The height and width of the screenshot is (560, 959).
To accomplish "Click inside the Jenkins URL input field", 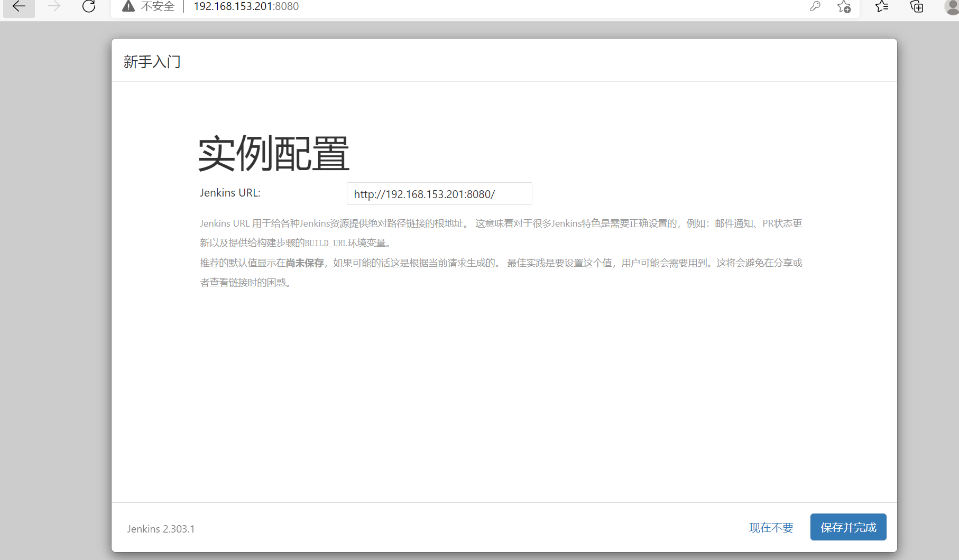I will pyautogui.click(x=439, y=193).
